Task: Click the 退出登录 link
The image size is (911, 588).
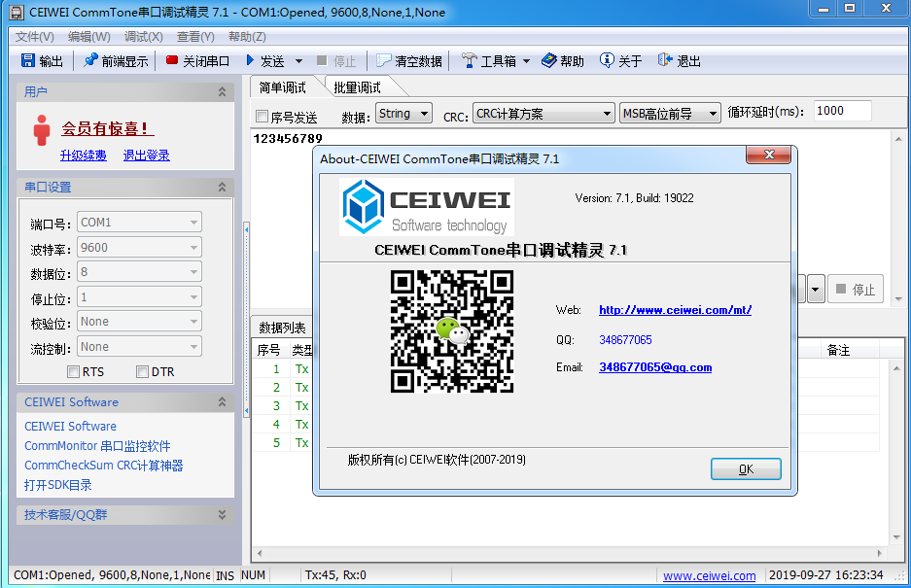Action: pyautogui.click(x=147, y=156)
